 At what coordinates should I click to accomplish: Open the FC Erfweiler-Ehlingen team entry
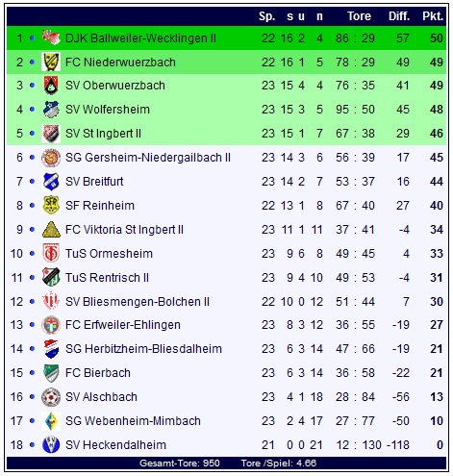(x=123, y=325)
